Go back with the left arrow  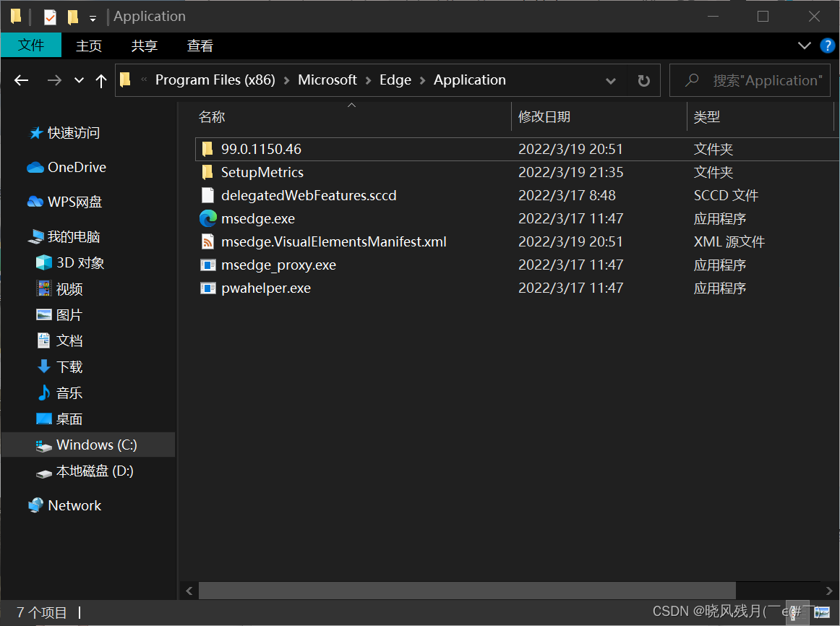[x=22, y=80]
